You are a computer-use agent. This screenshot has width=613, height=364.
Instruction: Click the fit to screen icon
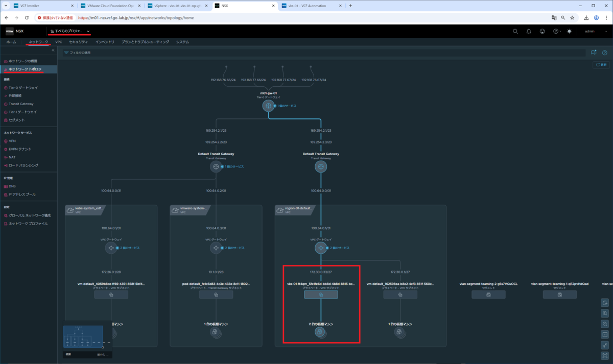[x=605, y=356]
